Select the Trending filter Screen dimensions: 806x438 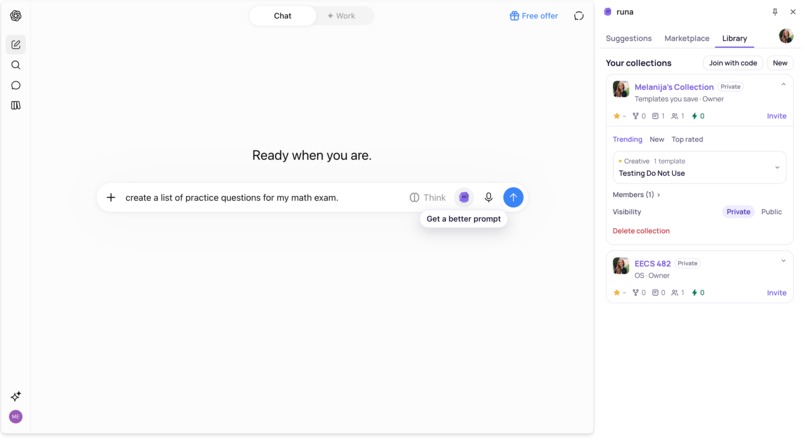(627, 139)
